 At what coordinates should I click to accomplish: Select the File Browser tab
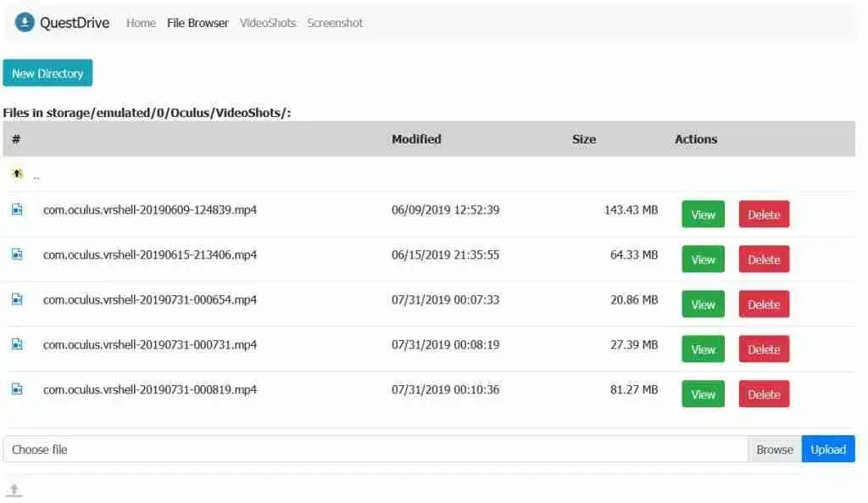pyautogui.click(x=198, y=23)
